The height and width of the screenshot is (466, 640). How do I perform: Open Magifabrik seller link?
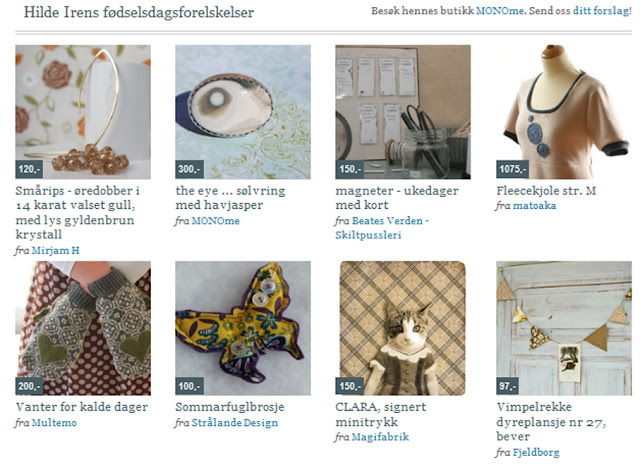380,437
